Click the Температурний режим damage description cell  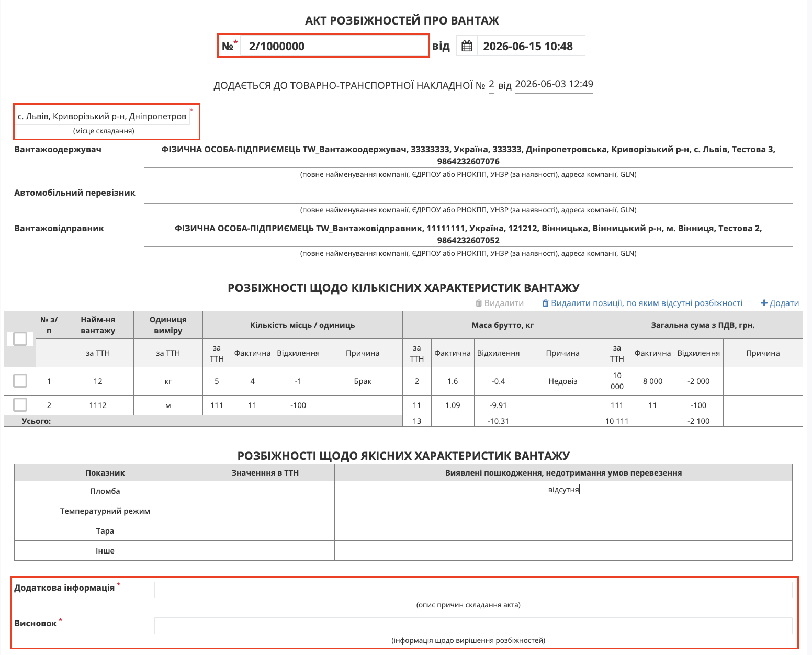pyautogui.click(x=563, y=511)
